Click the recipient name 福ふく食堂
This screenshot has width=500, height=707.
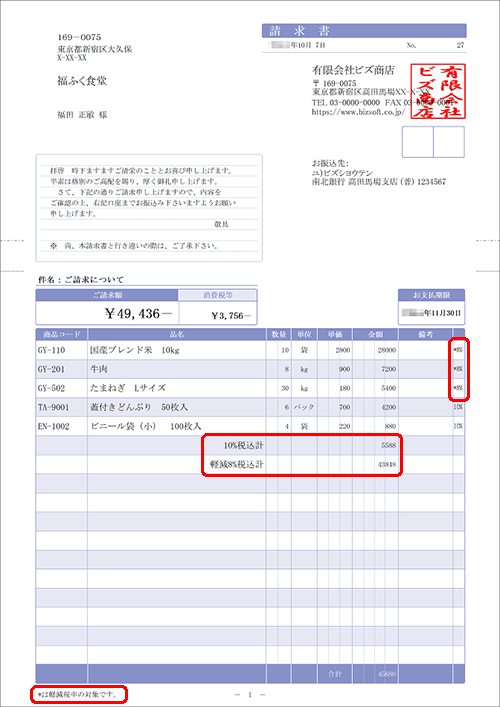pyautogui.click(x=82, y=81)
